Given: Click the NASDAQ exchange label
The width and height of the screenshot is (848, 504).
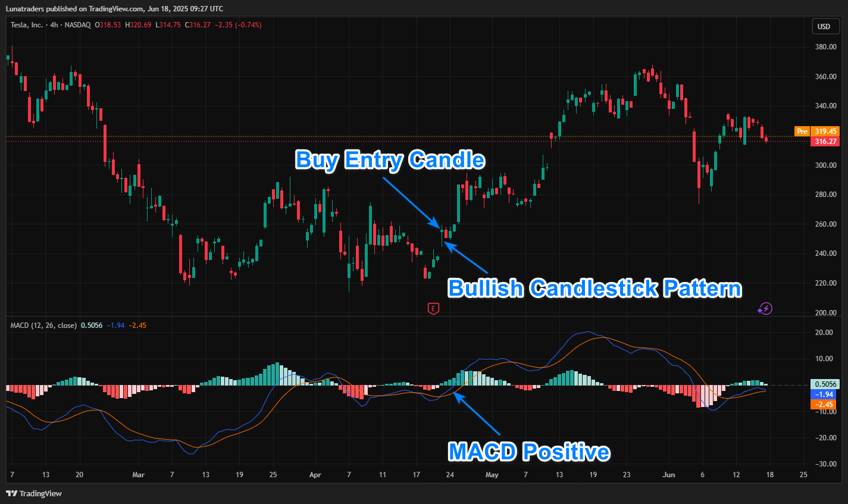Looking at the screenshot, I should tap(77, 25).
